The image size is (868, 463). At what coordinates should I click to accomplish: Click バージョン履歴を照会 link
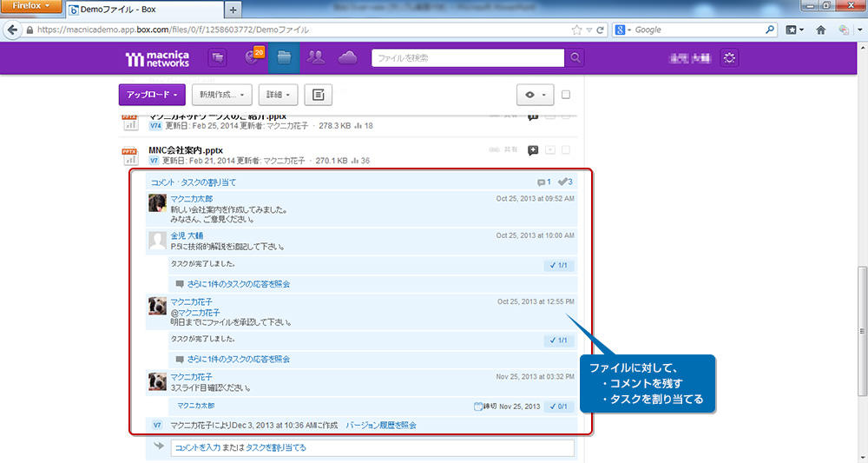coord(381,426)
